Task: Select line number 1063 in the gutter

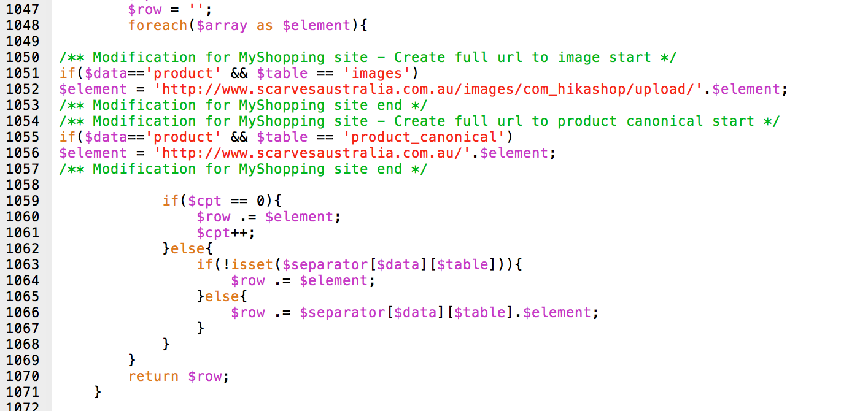Action: (22, 264)
